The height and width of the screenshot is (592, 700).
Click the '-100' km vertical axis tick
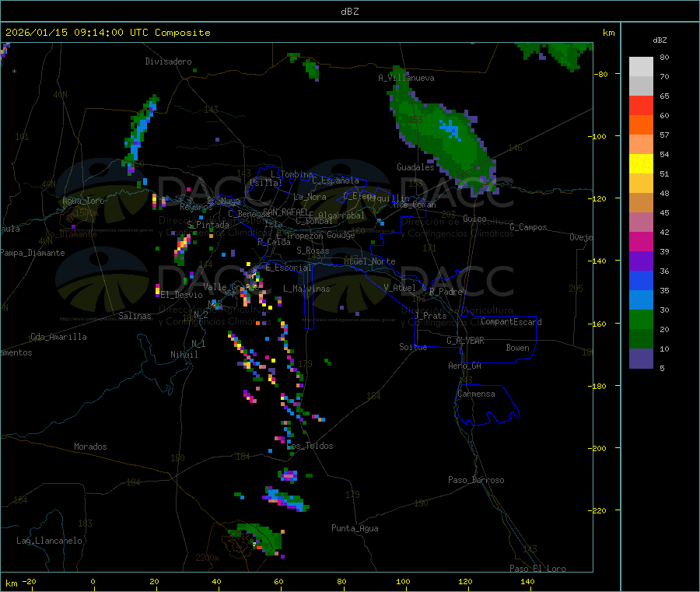[599, 137]
